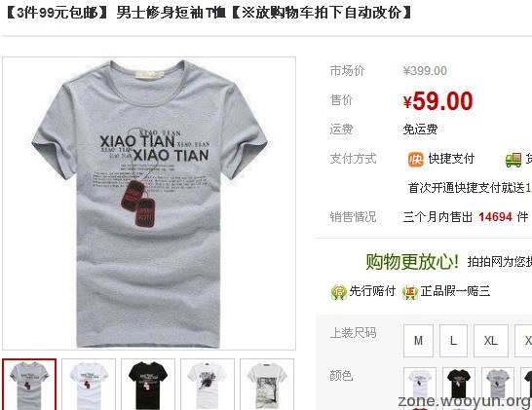532x410 pixels.
Task: Click the 正品假一赔三 authenticity badge icon
Action: [x=409, y=291]
